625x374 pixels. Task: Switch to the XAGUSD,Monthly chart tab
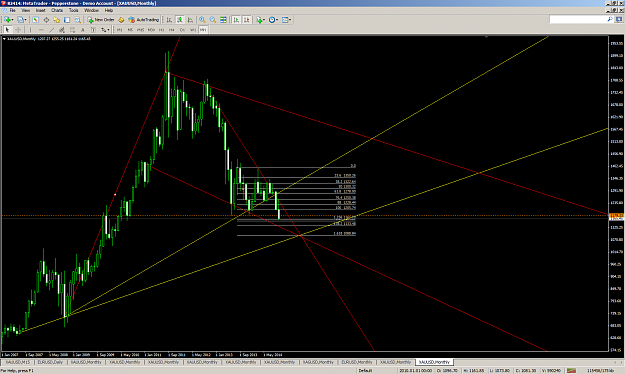pos(318,362)
